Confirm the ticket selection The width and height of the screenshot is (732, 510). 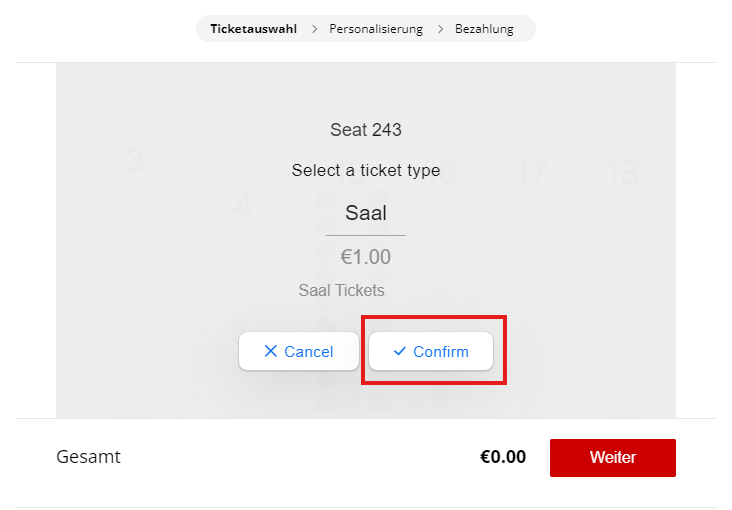pos(431,351)
